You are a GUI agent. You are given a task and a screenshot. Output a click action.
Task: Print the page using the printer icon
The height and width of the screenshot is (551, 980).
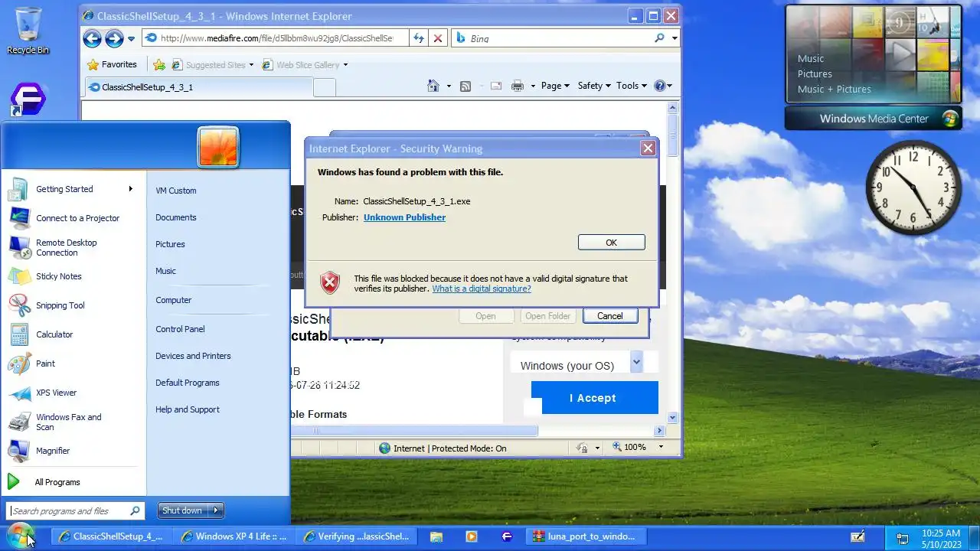pos(518,86)
